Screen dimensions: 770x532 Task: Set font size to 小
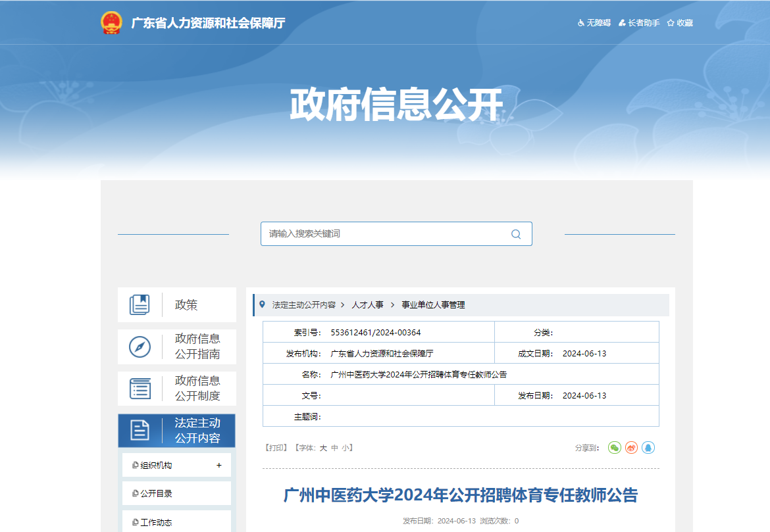(x=346, y=448)
